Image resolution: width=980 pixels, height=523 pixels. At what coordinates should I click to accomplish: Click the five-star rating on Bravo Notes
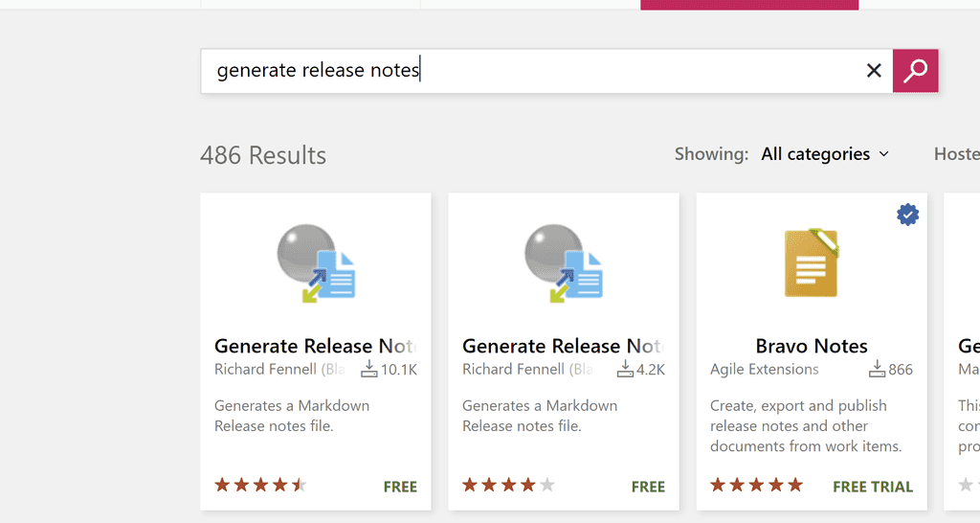(756, 485)
